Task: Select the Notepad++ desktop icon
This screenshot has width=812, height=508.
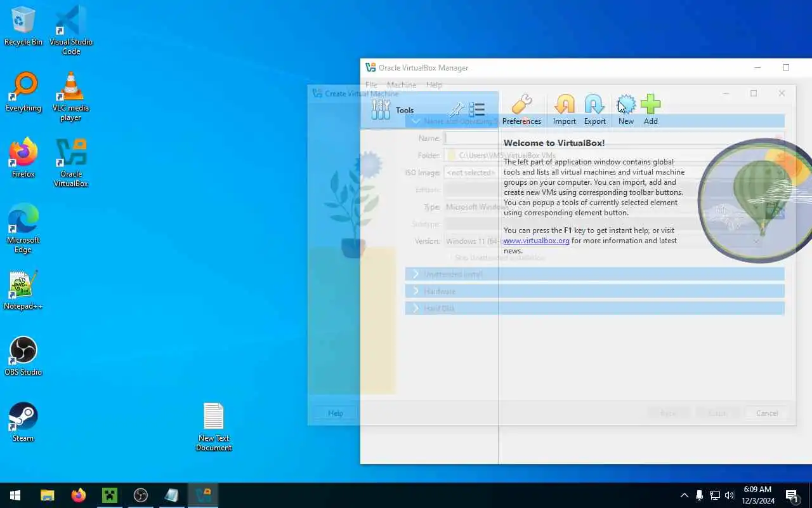Action: tap(23, 291)
